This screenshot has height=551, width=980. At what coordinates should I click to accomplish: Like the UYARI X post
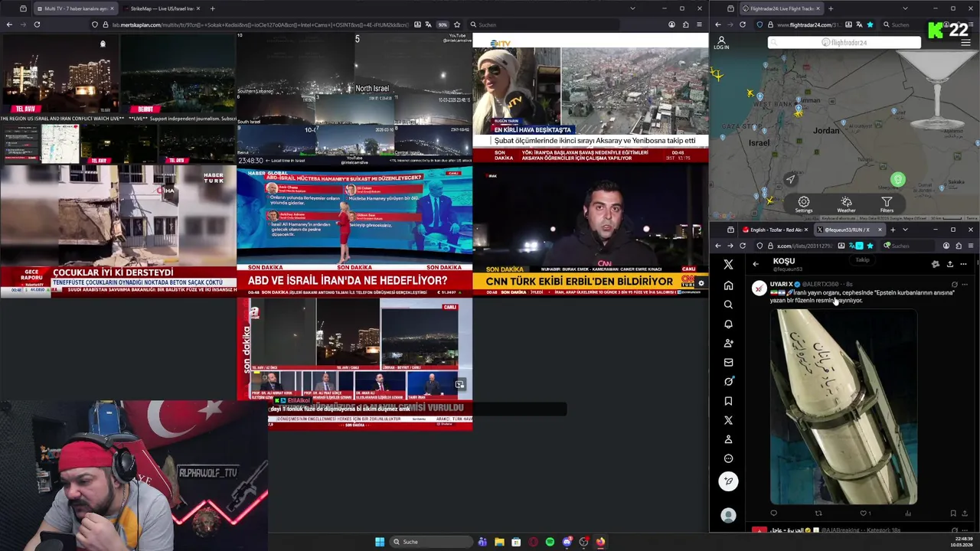[865, 514]
